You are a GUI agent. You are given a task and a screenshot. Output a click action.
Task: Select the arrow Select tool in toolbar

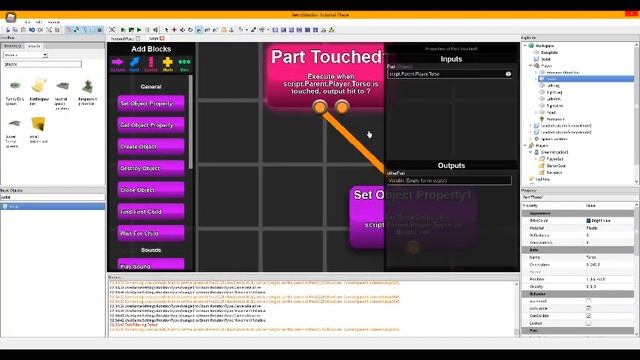tap(166, 30)
